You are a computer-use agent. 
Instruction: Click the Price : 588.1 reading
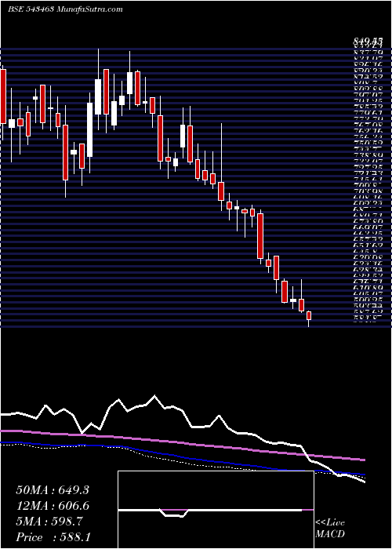tap(53, 537)
